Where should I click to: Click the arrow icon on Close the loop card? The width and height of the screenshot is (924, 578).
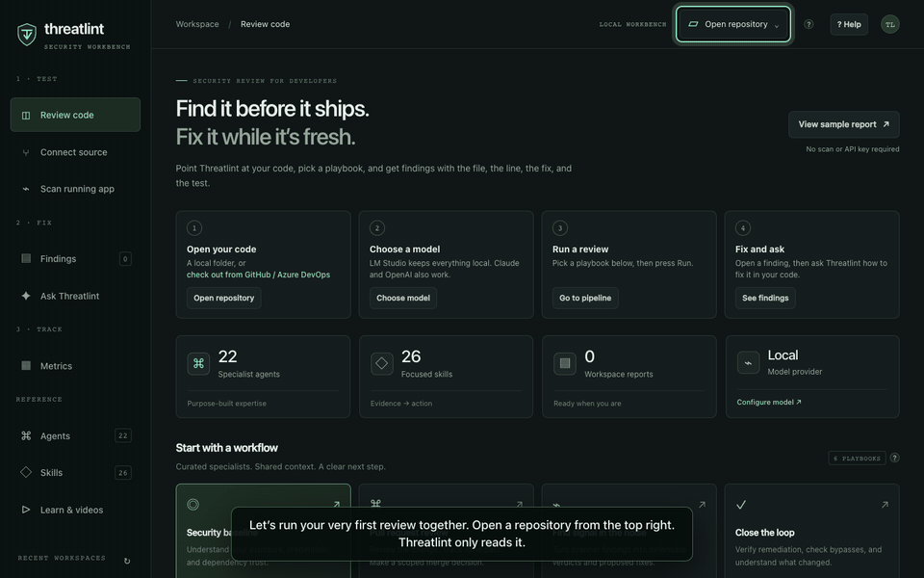pyautogui.click(x=885, y=505)
